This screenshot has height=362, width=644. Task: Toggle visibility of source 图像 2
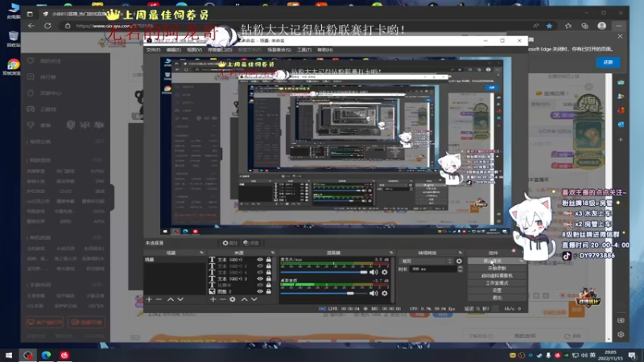[x=260, y=291]
